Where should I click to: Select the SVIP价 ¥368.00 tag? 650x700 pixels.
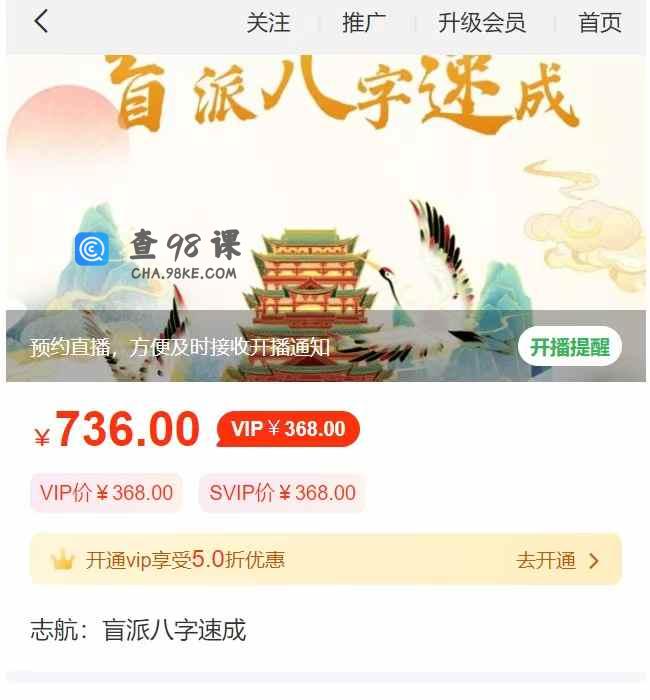click(x=282, y=493)
